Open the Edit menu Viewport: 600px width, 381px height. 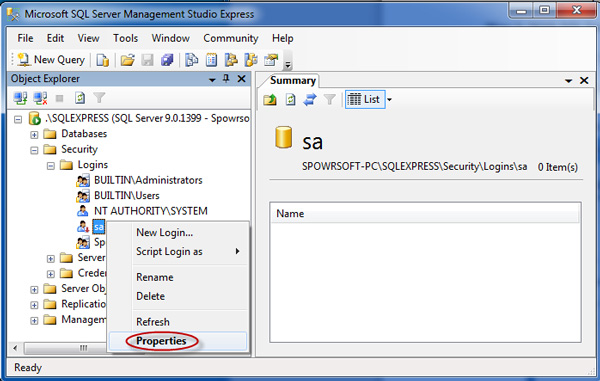[55, 38]
